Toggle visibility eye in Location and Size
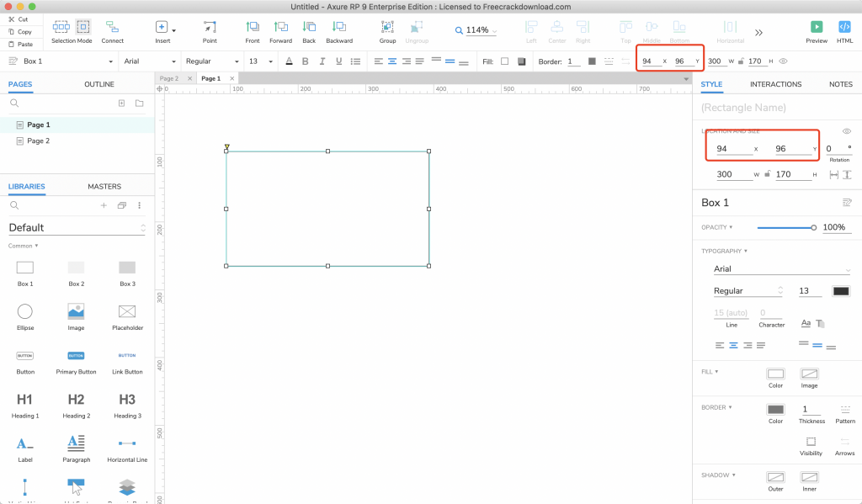862x504 pixels. [847, 131]
